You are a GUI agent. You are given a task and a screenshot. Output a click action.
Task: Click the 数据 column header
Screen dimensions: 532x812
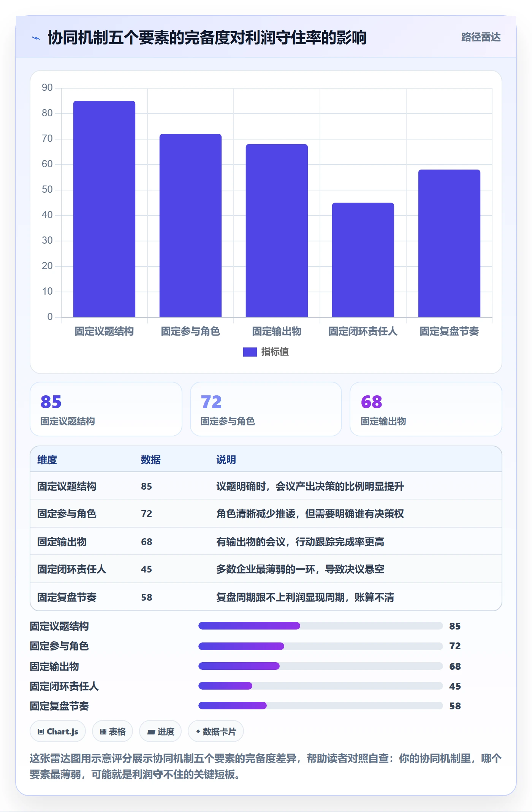pos(151,460)
